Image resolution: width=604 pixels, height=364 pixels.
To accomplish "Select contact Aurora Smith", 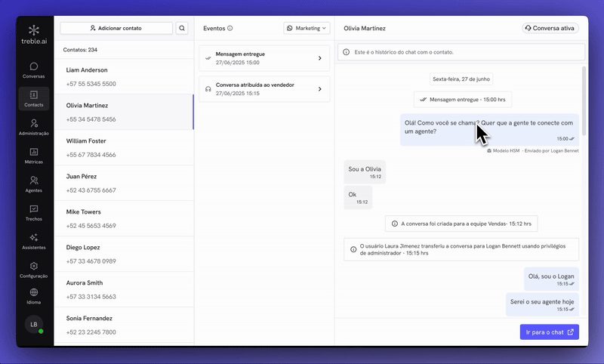I will tap(124, 289).
